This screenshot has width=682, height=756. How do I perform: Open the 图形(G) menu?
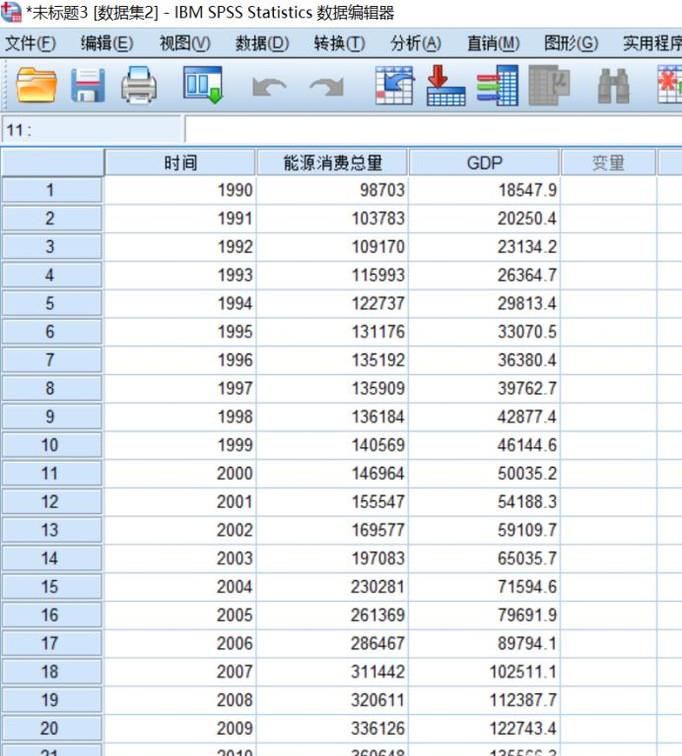tap(571, 44)
